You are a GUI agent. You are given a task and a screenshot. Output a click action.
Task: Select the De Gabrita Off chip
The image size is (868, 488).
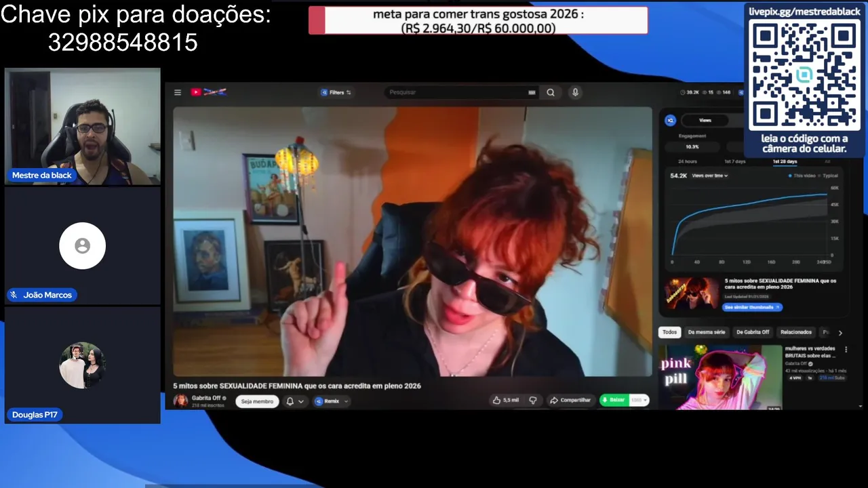tap(753, 332)
